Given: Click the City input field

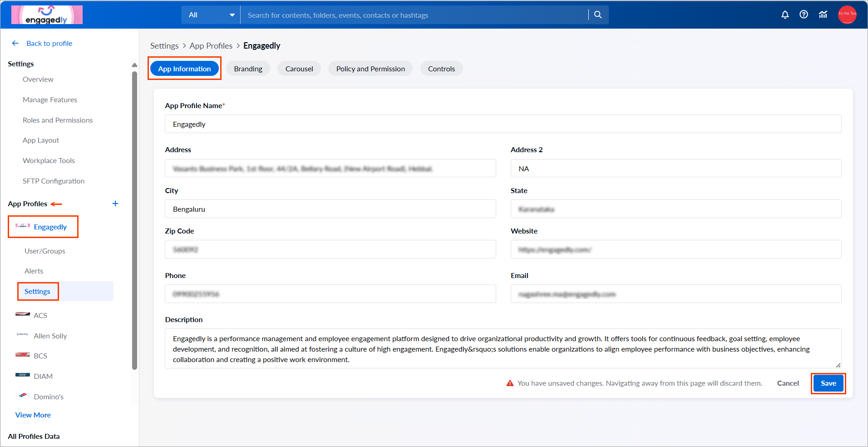Looking at the screenshot, I should (x=330, y=209).
